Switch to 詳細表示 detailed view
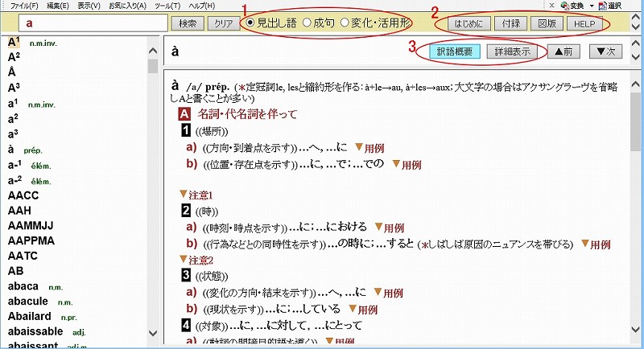Viewport: 644px width, 349px height. (512, 51)
